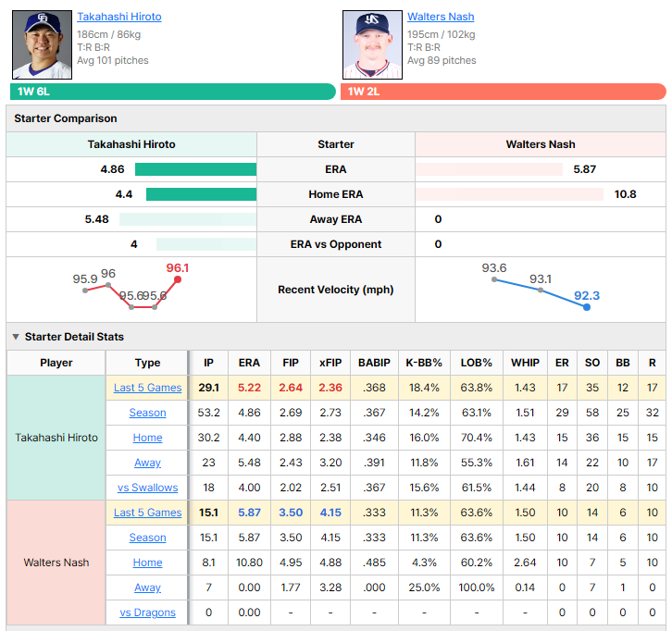Click Walters Nash's player photo

(x=372, y=45)
